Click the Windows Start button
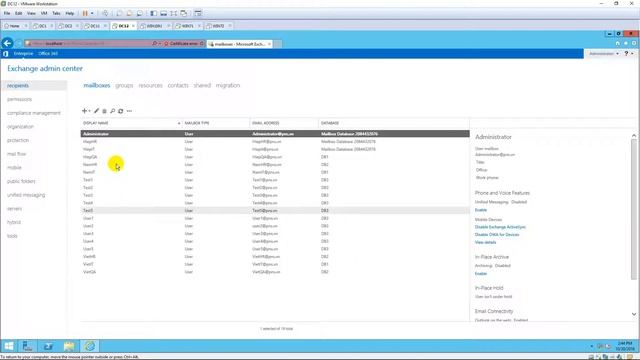The width and height of the screenshot is (640, 360). (9, 346)
